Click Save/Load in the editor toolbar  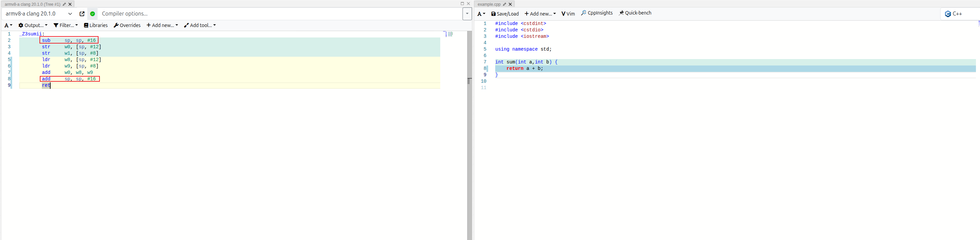[505, 14]
